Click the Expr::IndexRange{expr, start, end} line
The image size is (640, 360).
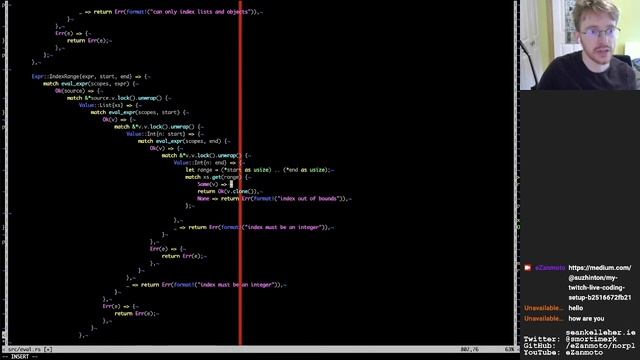coord(91,76)
